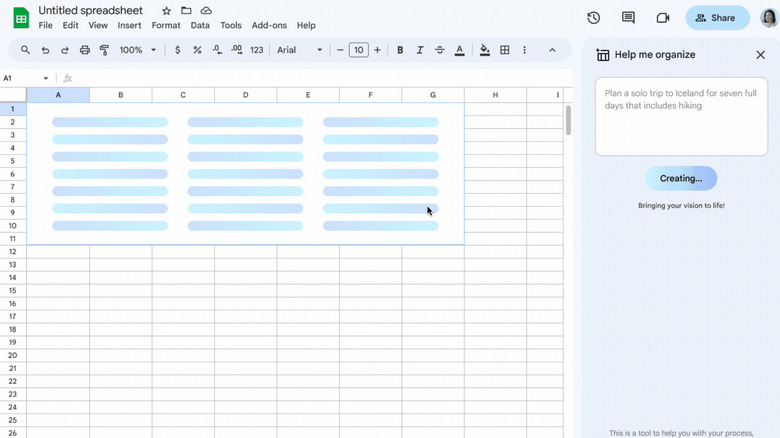Click the Share button
This screenshot has height=438, width=780.
(x=717, y=18)
